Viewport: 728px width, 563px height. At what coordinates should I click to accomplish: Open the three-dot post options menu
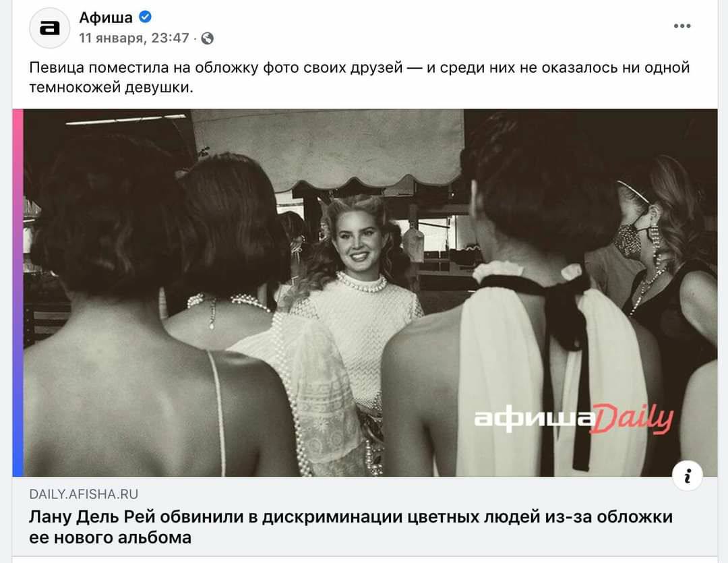pos(682,26)
